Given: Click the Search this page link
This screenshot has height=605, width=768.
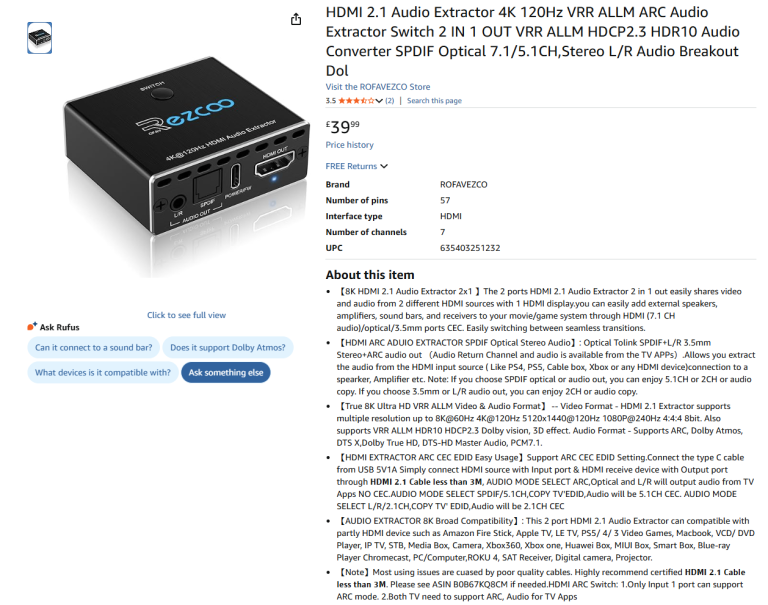Looking at the screenshot, I should click(434, 100).
